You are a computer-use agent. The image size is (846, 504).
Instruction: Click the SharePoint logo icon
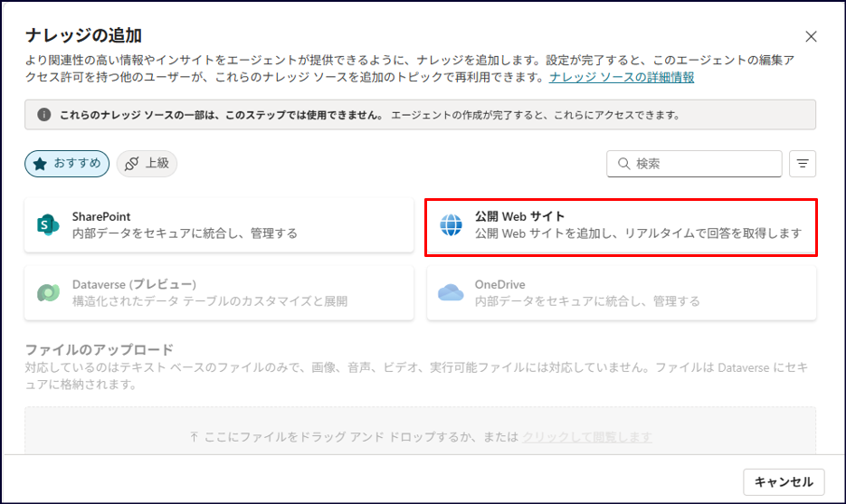[48, 225]
